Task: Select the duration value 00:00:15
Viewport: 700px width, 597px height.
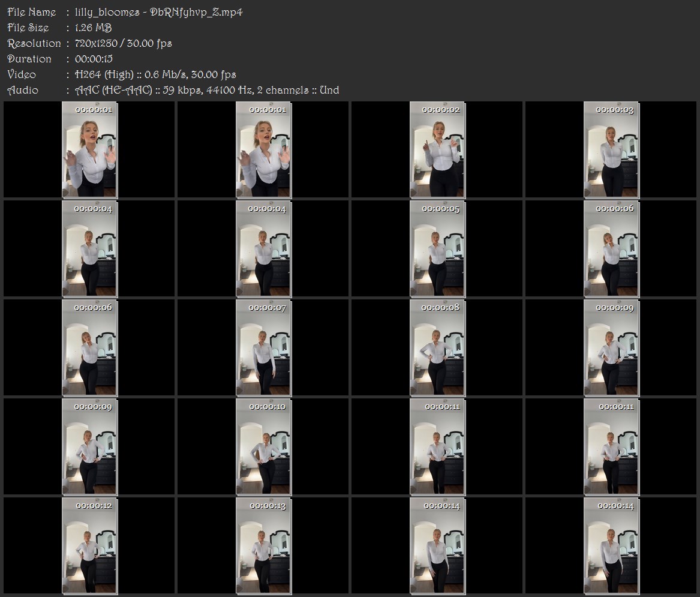Action: click(x=94, y=59)
